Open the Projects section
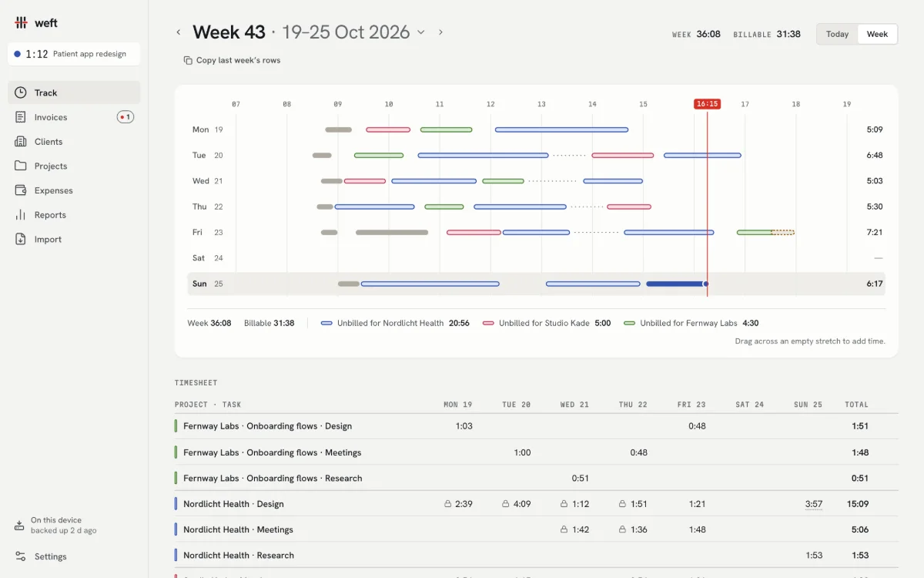 tap(74, 166)
